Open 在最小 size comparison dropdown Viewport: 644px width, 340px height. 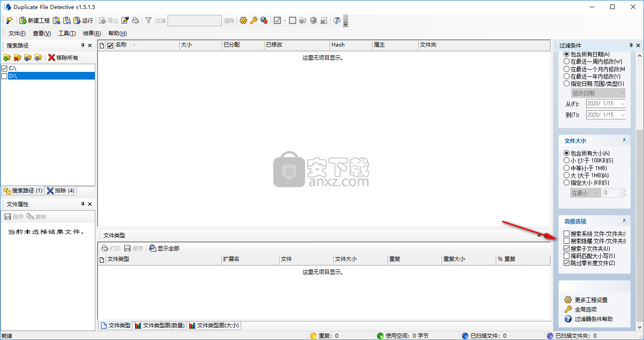(585, 193)
